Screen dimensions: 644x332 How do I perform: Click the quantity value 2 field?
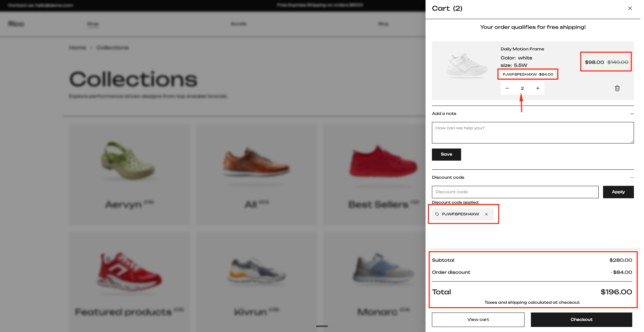[x=522, y=88]
